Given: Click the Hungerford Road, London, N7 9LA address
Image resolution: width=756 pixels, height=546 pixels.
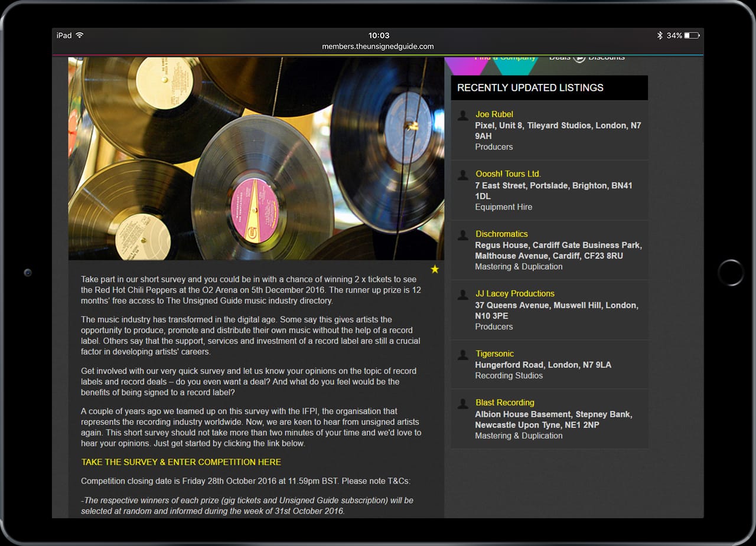Looking at the screenshot, I should coord(543,365).
